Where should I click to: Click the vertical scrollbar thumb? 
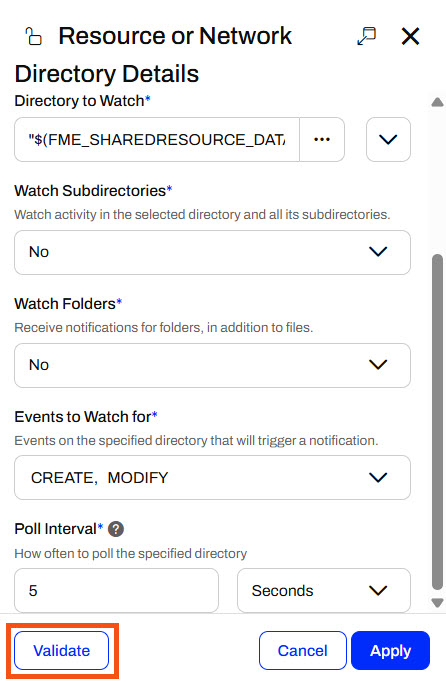(437, 422)
